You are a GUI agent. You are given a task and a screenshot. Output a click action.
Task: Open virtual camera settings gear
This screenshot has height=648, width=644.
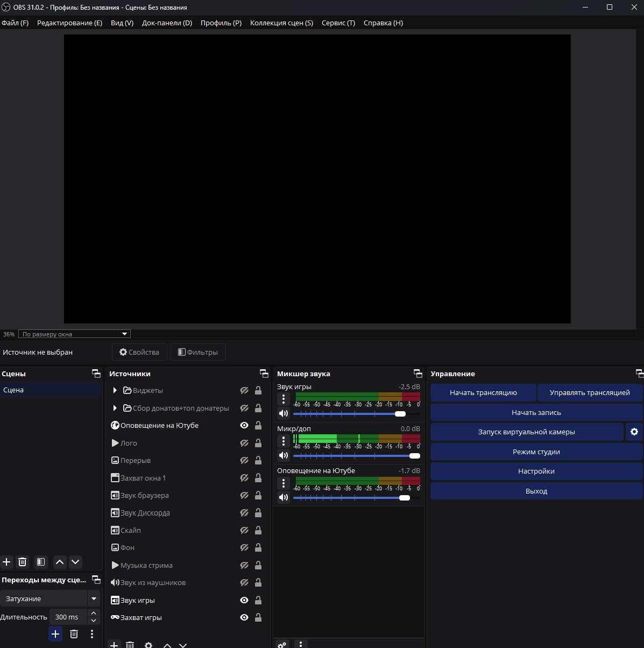click(634, 432)
